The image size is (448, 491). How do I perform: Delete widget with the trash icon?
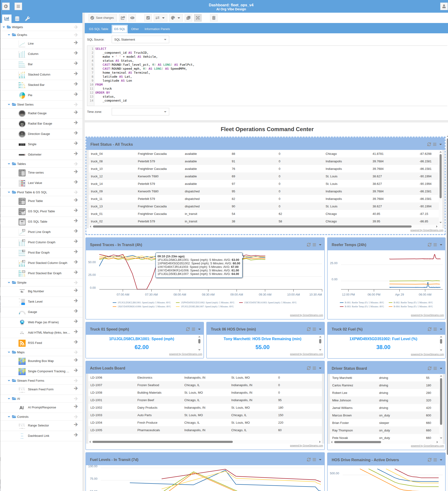pos(214,18)
